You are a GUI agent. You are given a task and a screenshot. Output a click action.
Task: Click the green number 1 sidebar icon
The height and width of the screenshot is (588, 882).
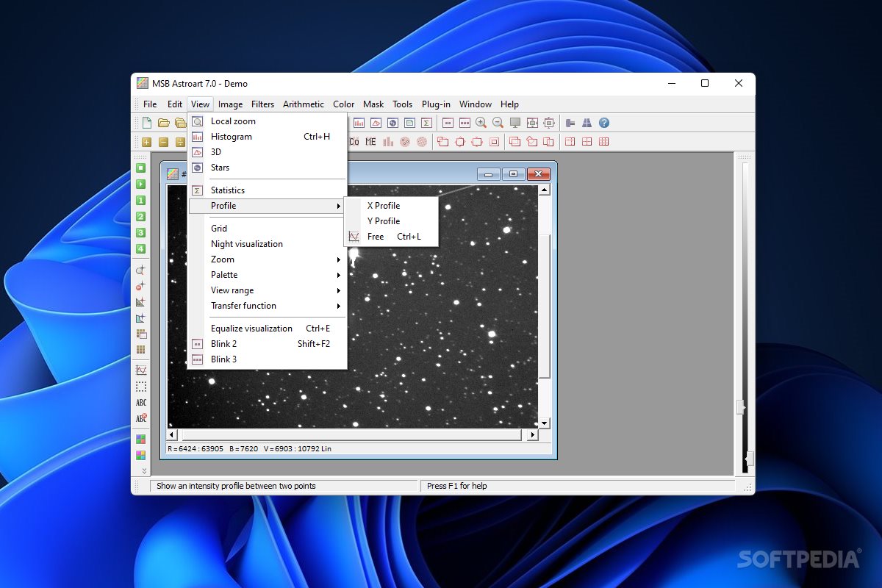coord(140,200)
